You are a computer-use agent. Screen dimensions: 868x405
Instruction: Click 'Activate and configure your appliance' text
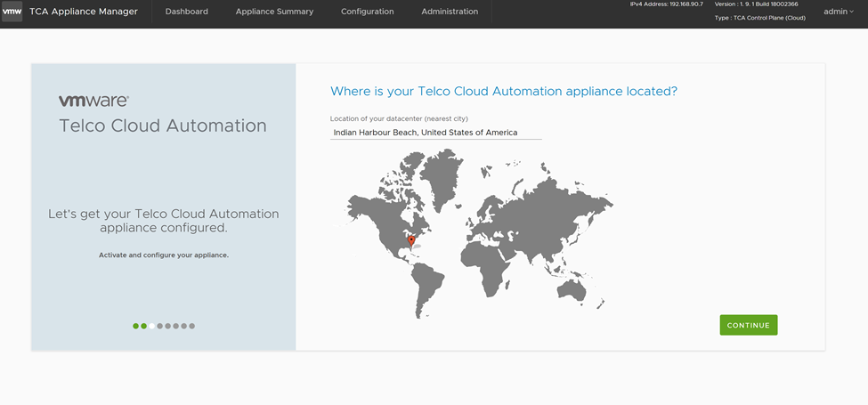(164, 255)
